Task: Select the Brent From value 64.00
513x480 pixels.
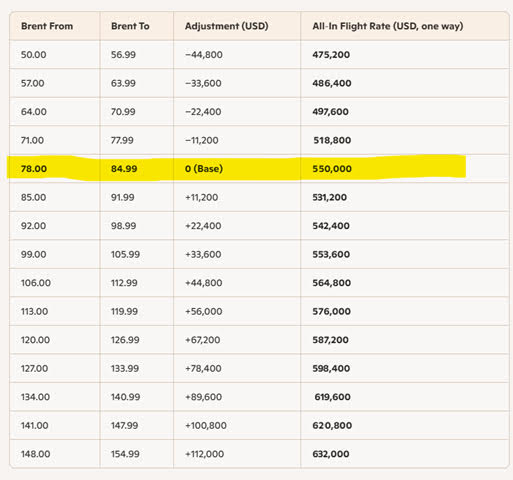Action: coord(34,112)
